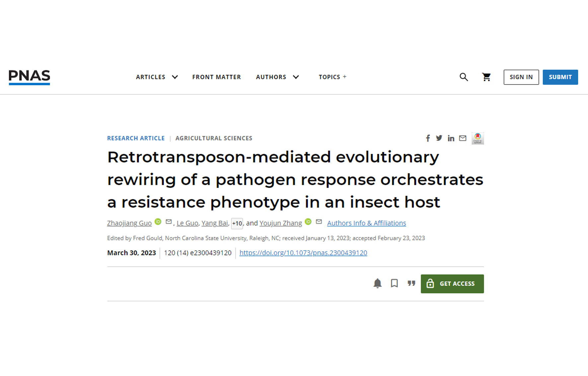Expand the Articles dropdown menu
The image size is (588, 376).
point(157,77)
